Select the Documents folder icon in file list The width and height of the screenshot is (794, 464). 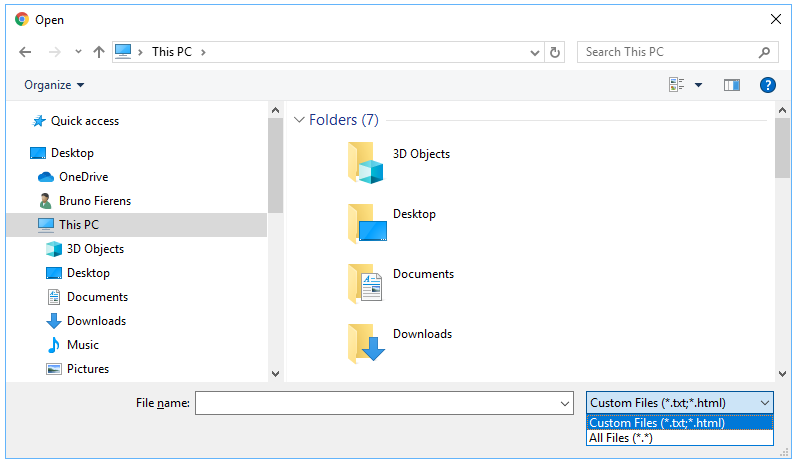(365, 283)
